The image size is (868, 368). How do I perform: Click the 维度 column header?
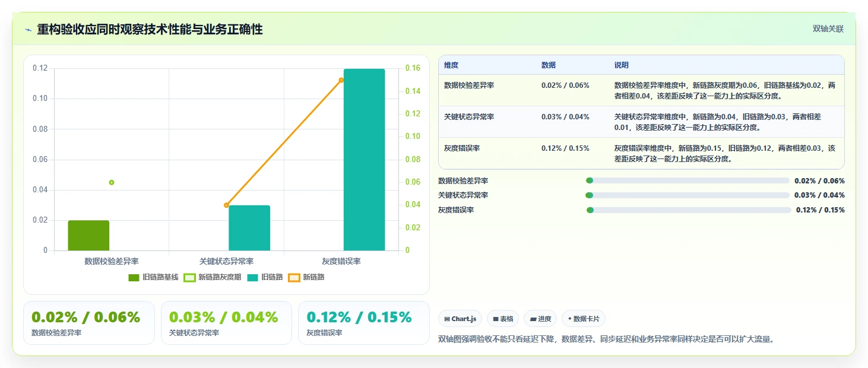point(451,65)
